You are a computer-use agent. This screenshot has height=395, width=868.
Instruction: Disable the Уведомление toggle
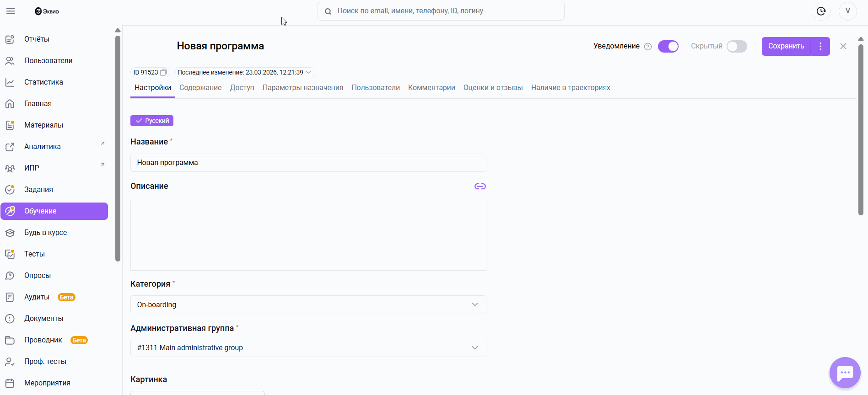coord(668,46)
